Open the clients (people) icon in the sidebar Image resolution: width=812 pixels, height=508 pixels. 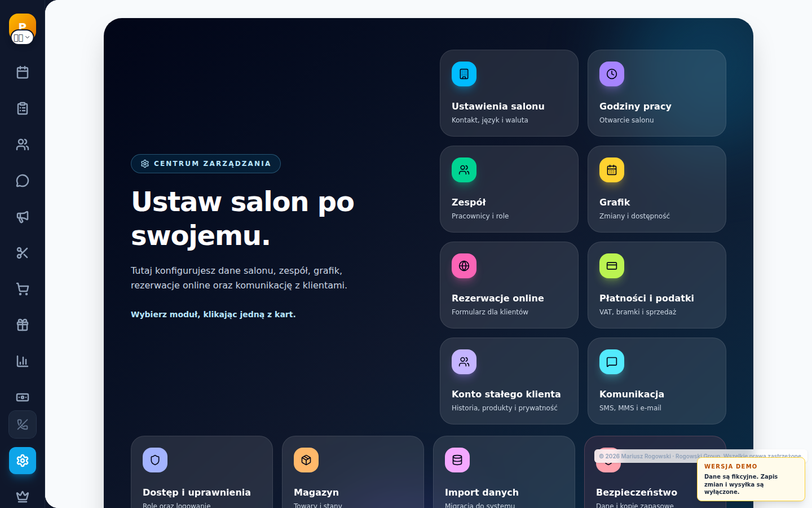[23, 144]
